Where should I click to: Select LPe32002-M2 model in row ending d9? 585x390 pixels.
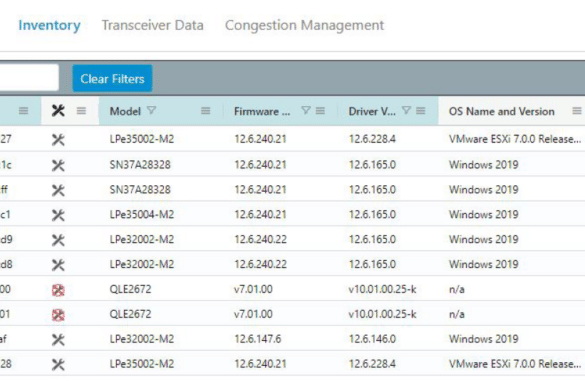(142, 239)
